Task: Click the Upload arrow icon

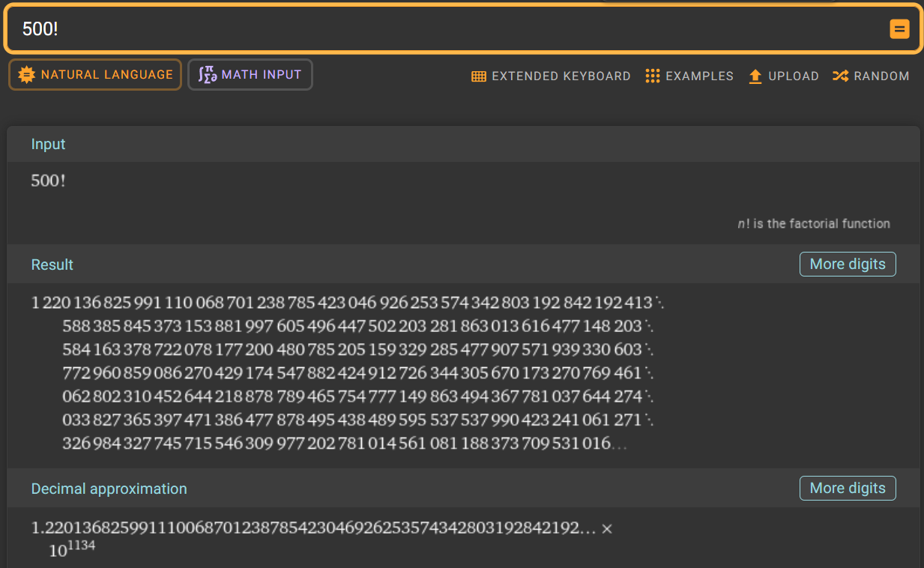Action: pyautogui.click(x=755, y=76)
